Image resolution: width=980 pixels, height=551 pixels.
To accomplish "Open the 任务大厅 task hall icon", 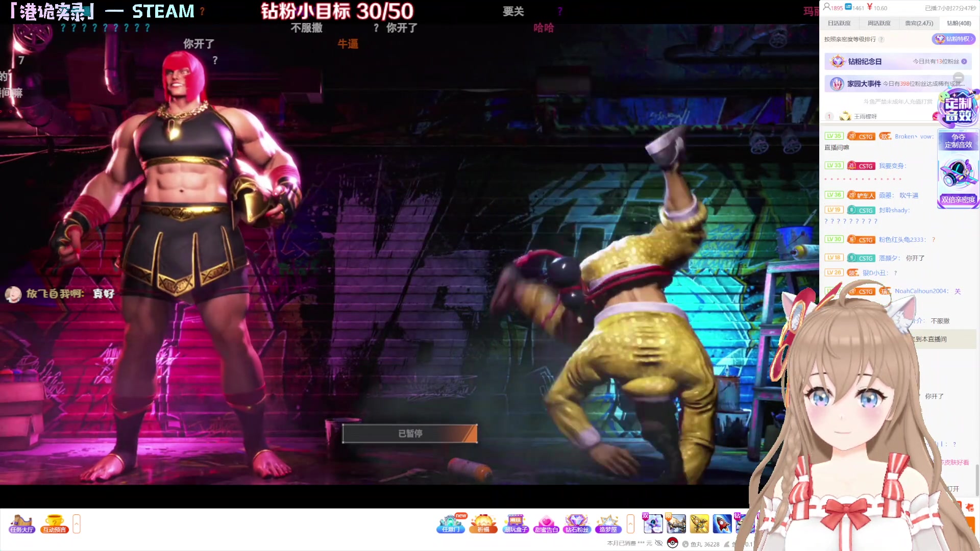I will pyautogui.click(x=22, y=524).
